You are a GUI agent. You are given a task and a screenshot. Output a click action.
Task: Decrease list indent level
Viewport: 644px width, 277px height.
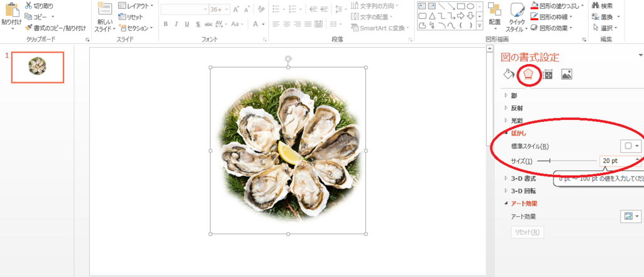(x=313, y=9)
